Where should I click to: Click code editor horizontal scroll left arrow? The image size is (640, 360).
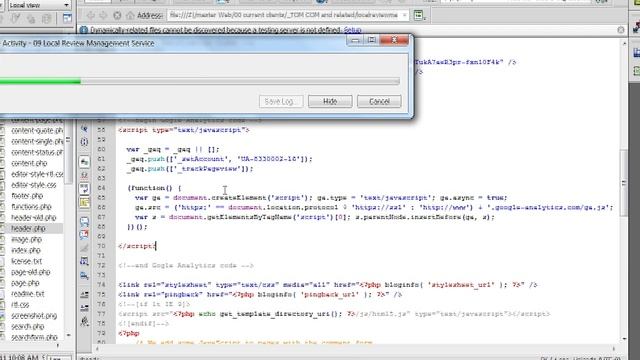(97, 348)
